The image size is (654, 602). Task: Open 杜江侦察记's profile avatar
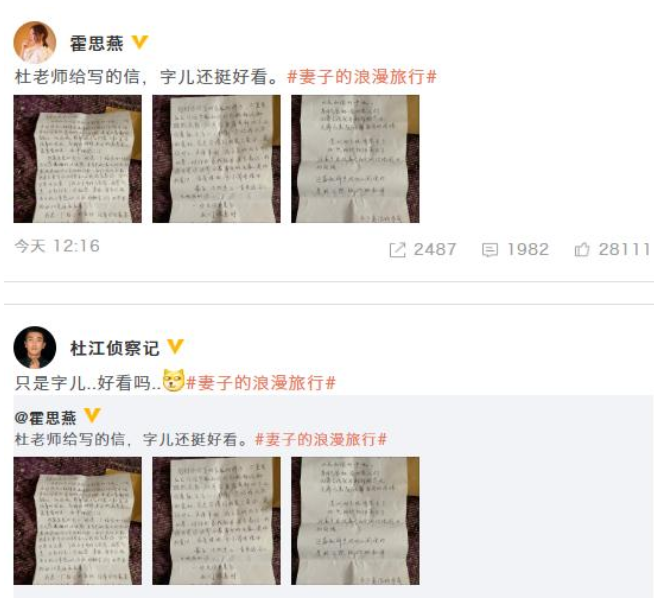(x=35, y=348)
